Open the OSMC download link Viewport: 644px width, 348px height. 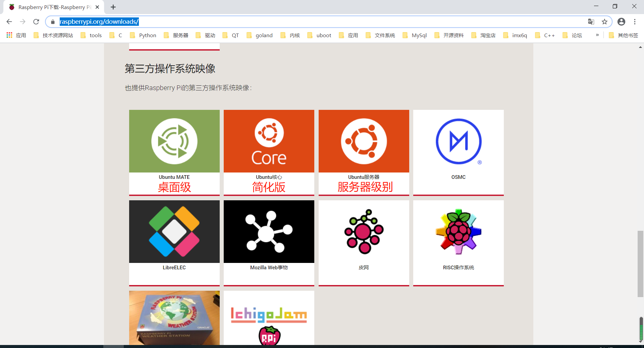click(x=459, y=177)
